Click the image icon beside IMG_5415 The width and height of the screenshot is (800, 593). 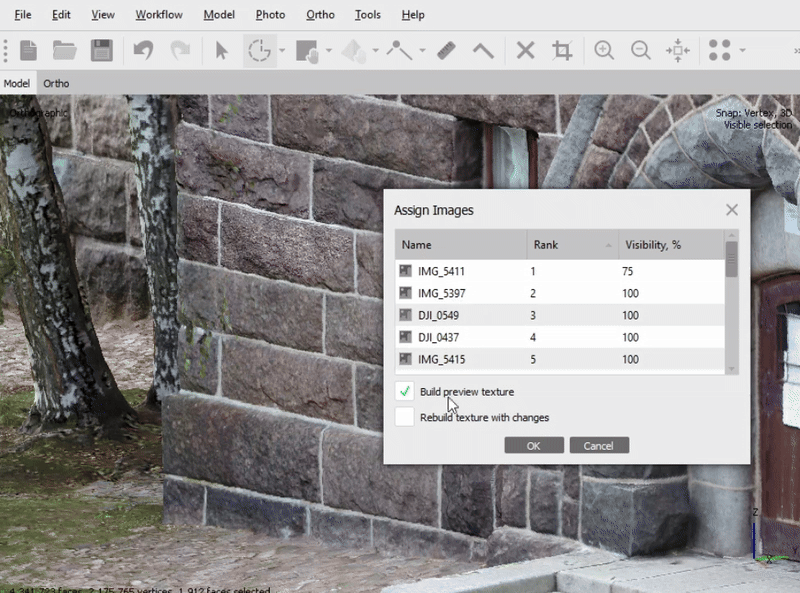[406, 359]
